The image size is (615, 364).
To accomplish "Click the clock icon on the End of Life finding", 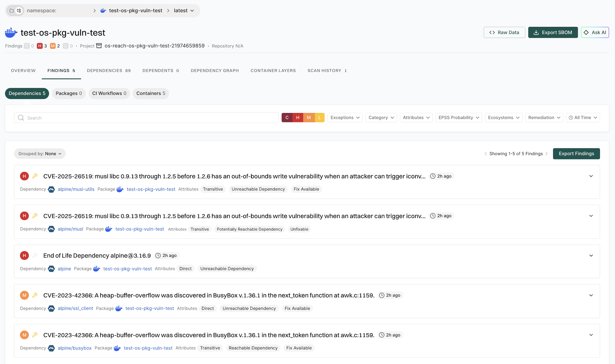I will coord(158,255).
